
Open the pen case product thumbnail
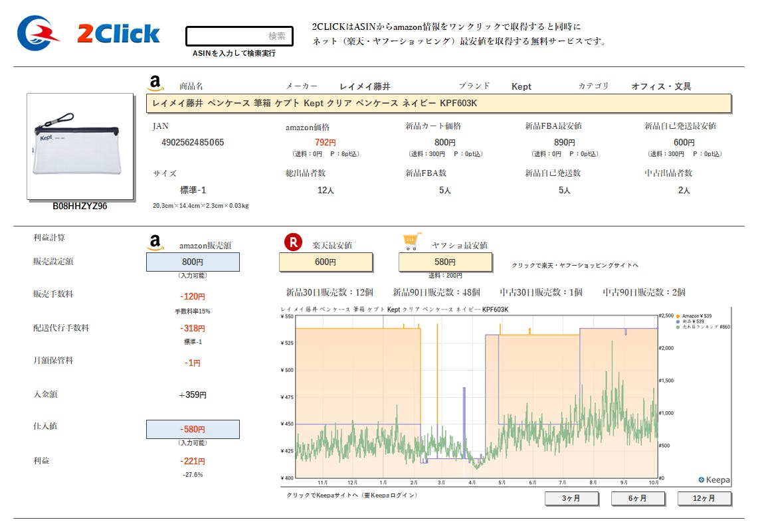point(80,146)
